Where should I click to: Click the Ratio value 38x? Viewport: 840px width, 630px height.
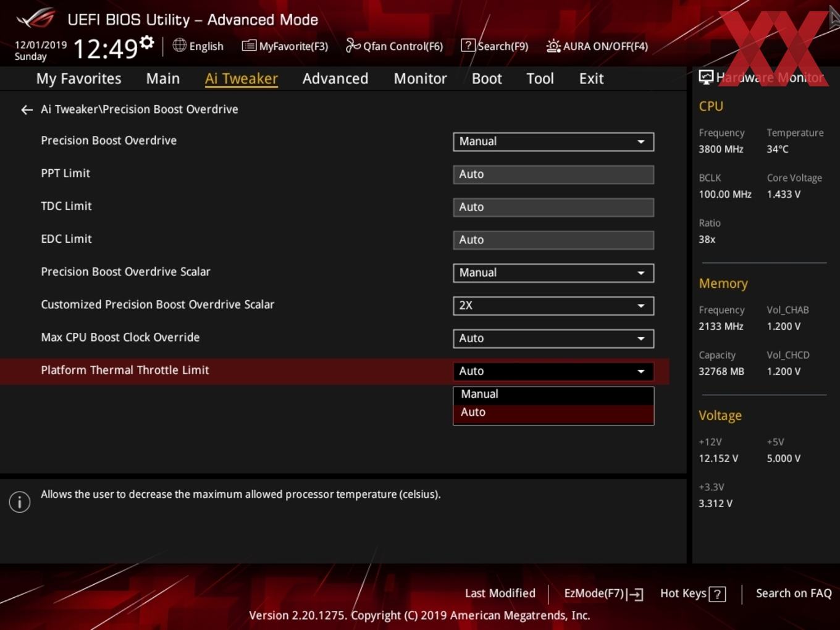pyautogui.click(x=707, y=239)
